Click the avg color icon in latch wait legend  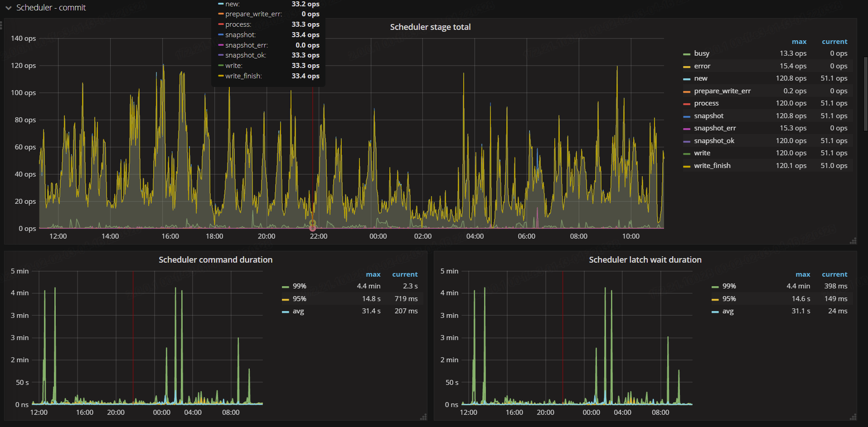point(715,312)
